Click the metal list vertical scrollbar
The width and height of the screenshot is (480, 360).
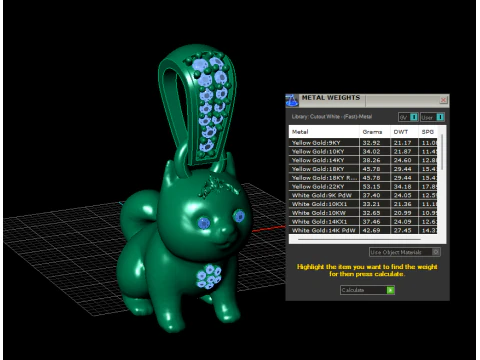click(442, 152)
